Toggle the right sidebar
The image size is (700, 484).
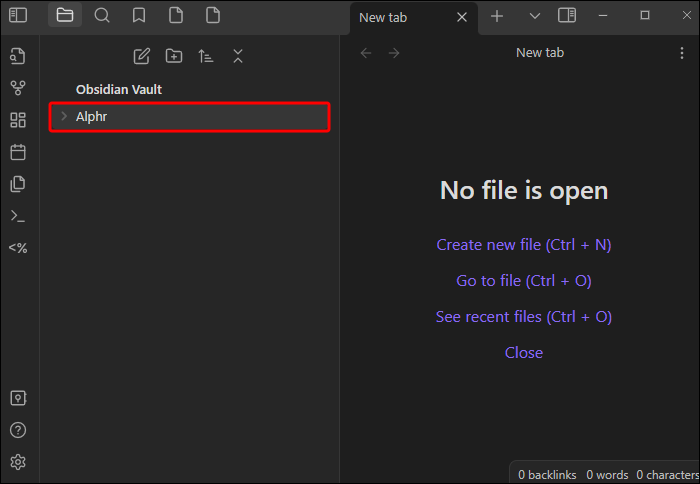pyautogui.click(x=567, y=15)
